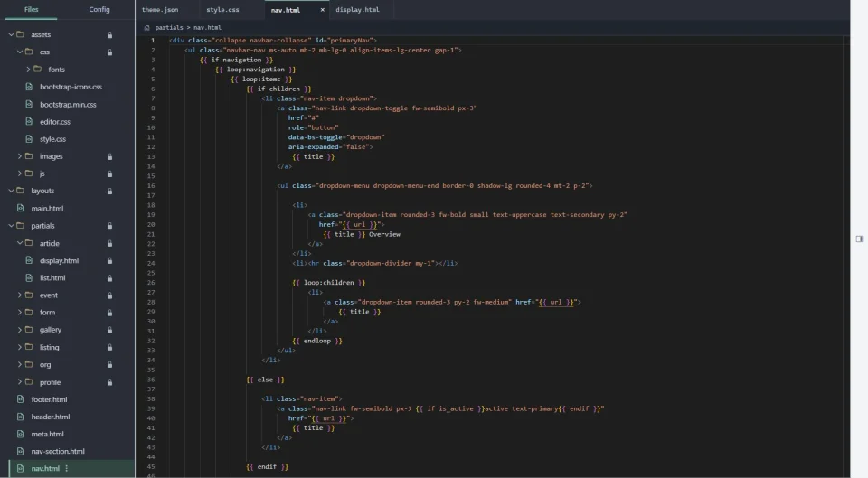Click the lock icon on listing folder
Viewport: 868px width, 478px height.
click(x=109, y=348)
